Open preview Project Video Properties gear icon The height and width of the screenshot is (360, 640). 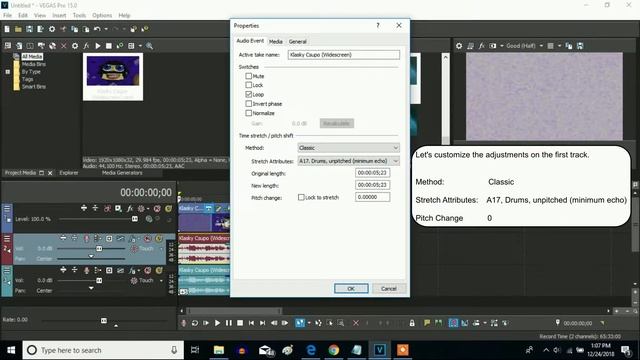[459, 46]
